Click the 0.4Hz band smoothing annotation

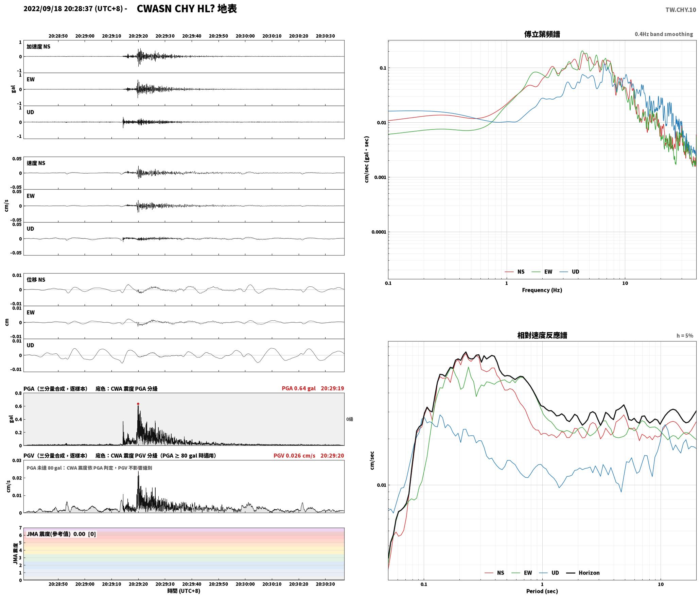[x=664, y=34]
